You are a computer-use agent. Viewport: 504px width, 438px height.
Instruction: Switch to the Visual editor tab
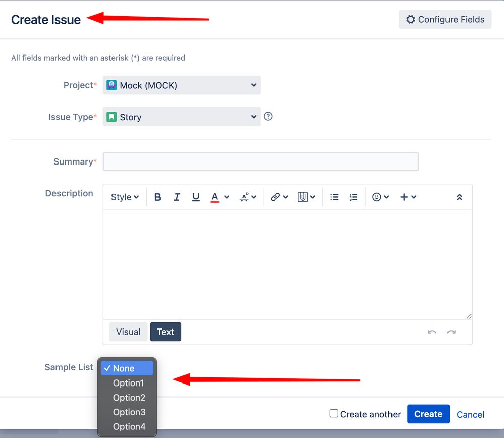[x=128, y=332]
